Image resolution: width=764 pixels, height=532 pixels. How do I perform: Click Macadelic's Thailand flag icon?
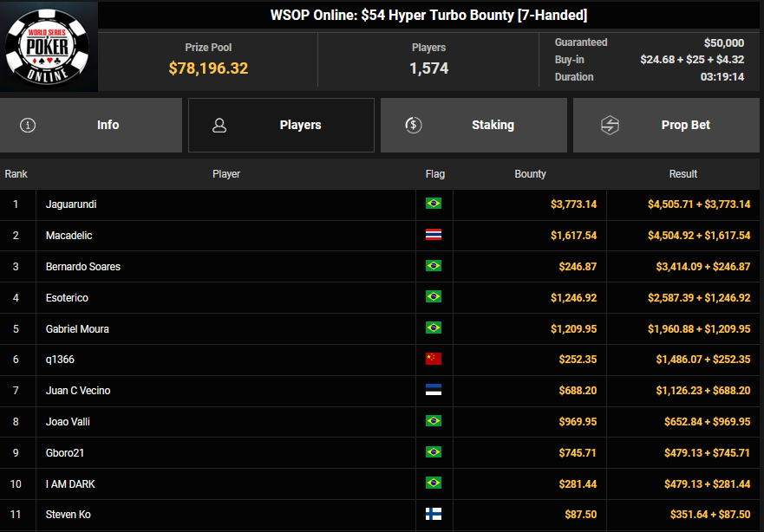pyautogui.click(x=434, y=236)
